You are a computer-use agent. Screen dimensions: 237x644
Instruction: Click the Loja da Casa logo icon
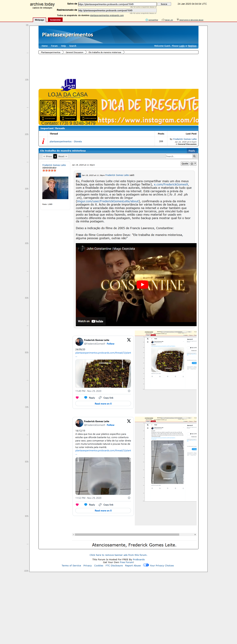tap(68, 85)
